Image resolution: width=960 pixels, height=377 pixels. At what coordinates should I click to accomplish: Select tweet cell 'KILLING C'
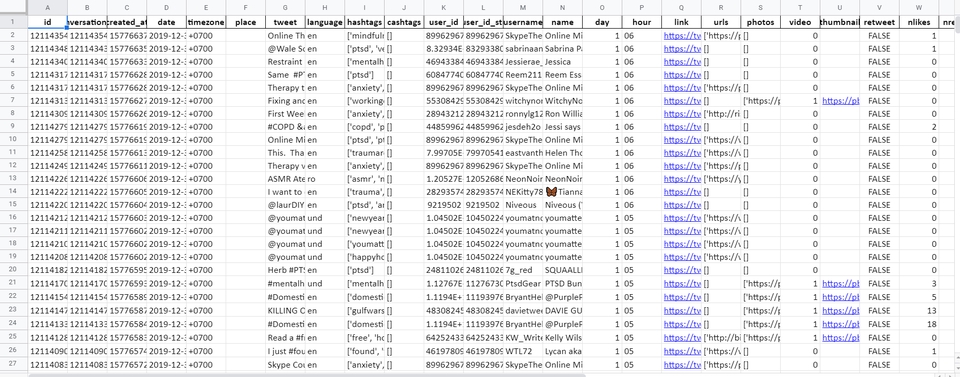[x=285, y=310]
